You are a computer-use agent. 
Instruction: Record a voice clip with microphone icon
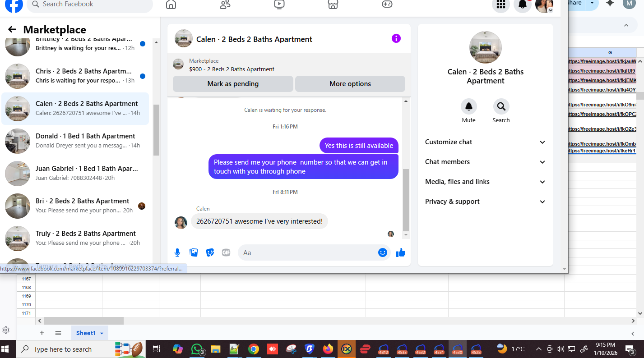coord(177,252)
